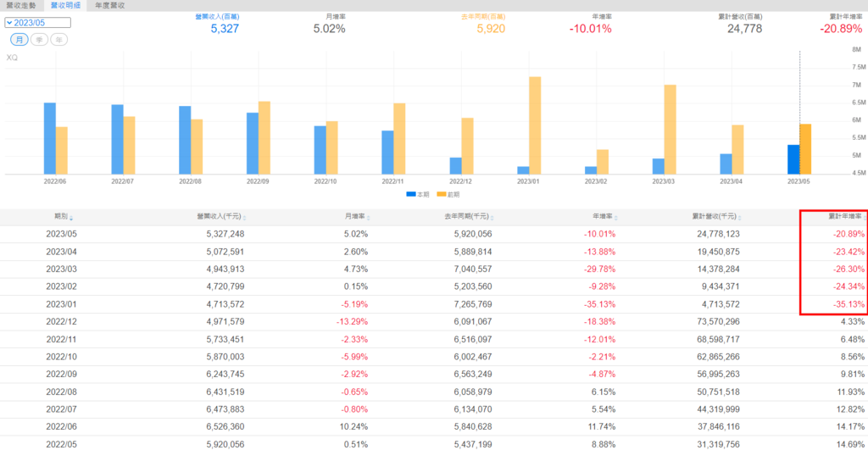Select the 2022/06 period cell
Viewport: 868px width, 450px height.
click(x=61, y=427)
